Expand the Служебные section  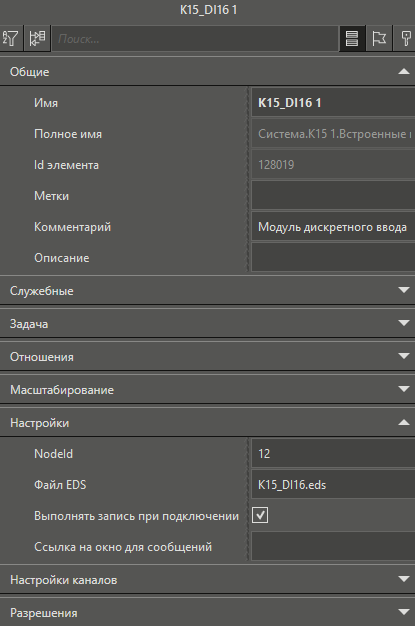[207, 291]
